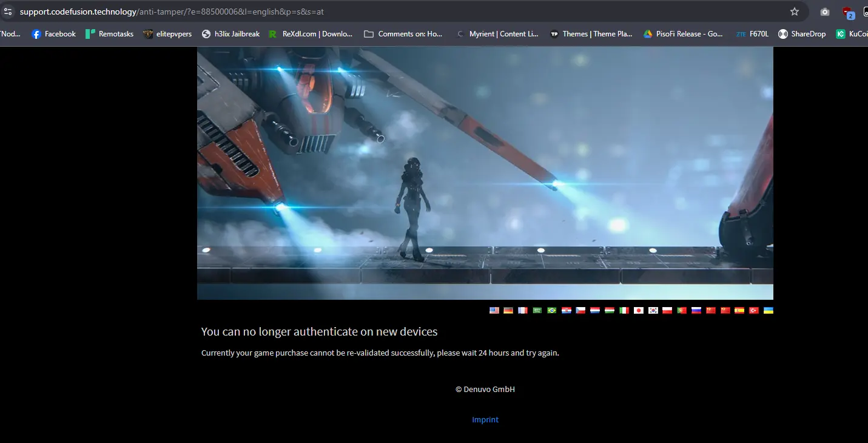868x443 pixels.
Task: Open the Remotasks bookmark
Action: (x=109, y=34)
